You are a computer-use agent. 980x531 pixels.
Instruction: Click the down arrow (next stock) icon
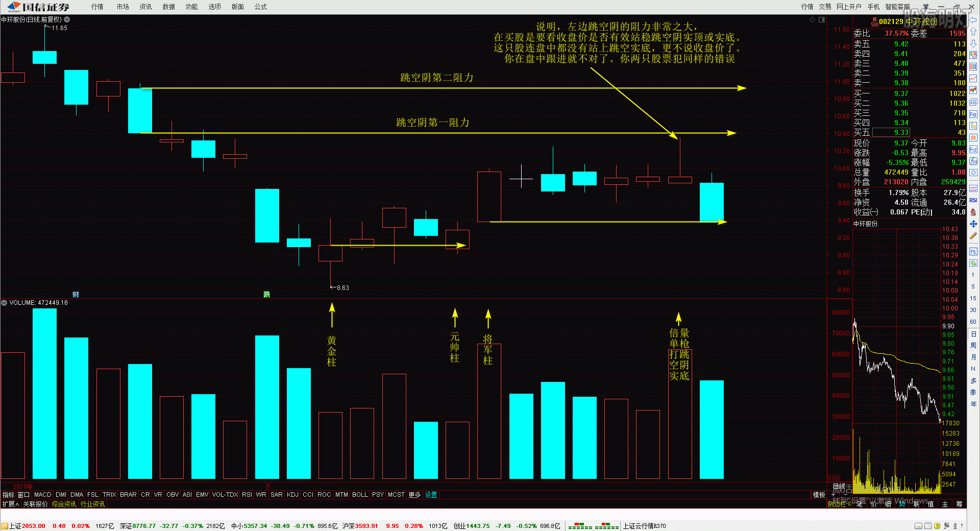[973, 43]
